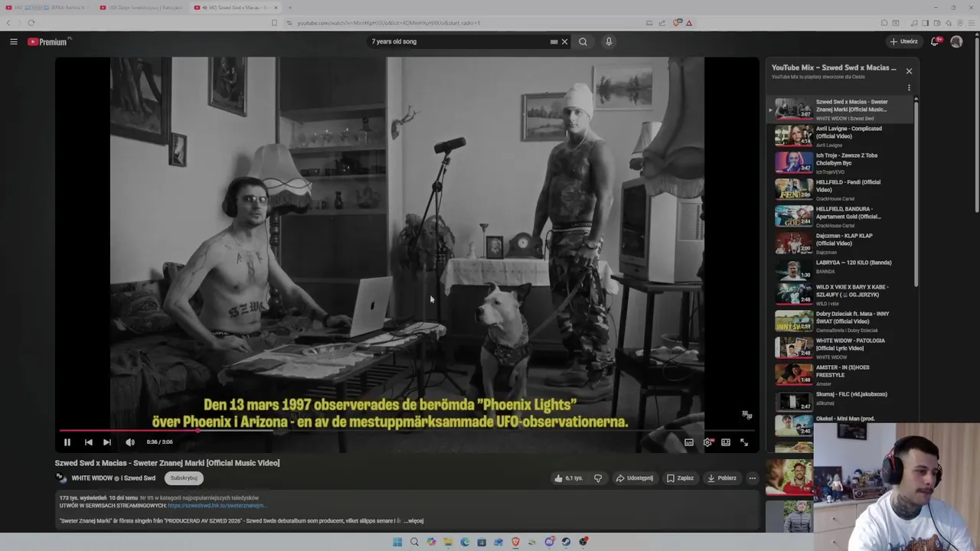Open Windows taskbar search

[414, 542]
